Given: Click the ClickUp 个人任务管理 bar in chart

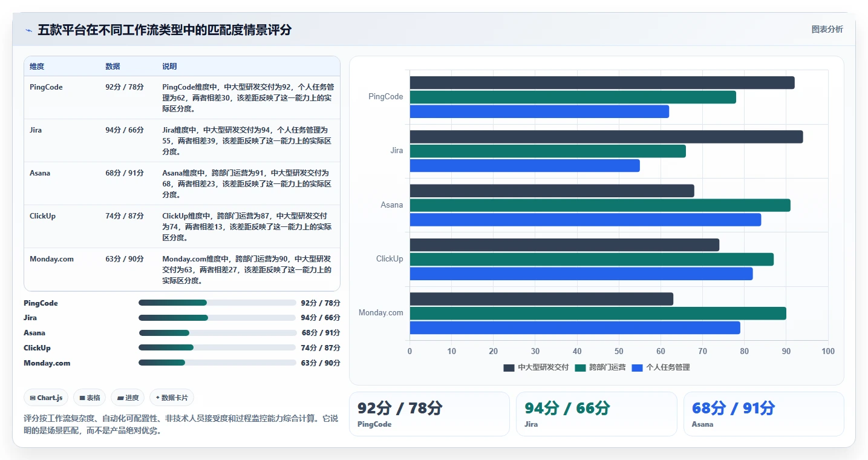Looking at the screenshot, I should tap(581, 274).
